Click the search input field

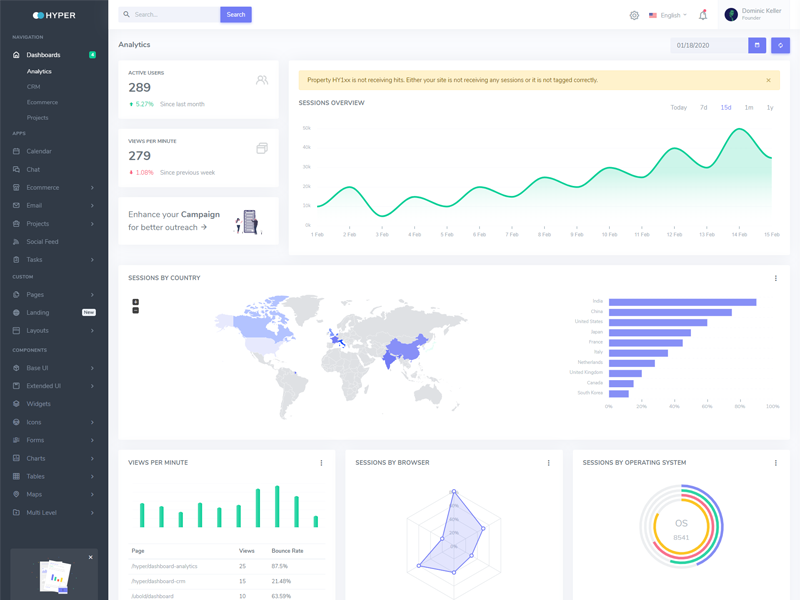pyautogui.click(x=170, y=15)
